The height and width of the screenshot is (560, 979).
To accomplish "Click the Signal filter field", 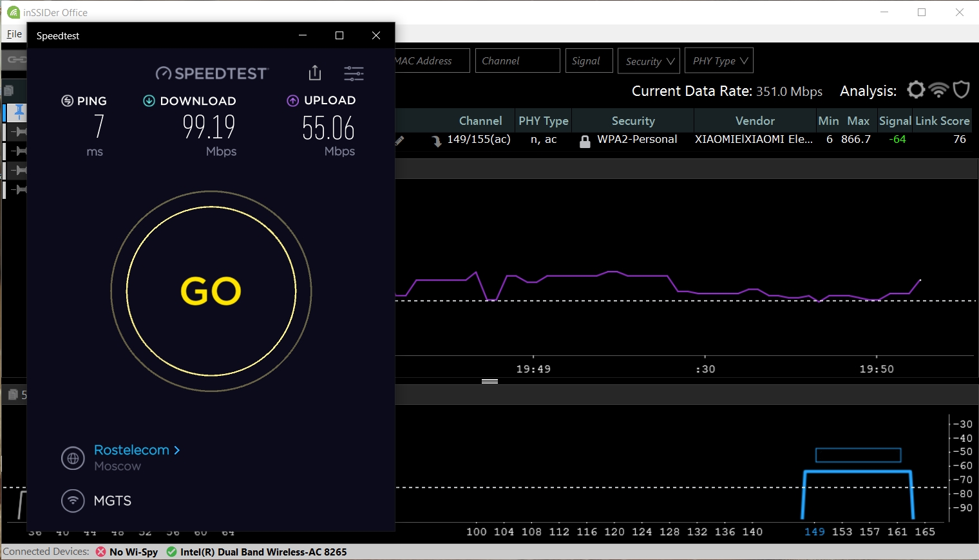I will click(x=589, y=61).
